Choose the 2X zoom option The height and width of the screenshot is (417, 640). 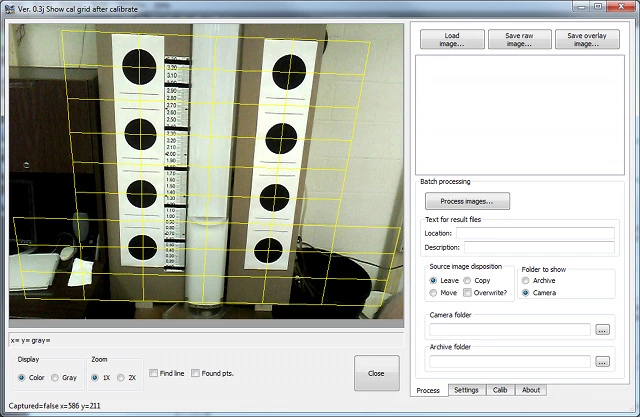(x=121, y=377)
